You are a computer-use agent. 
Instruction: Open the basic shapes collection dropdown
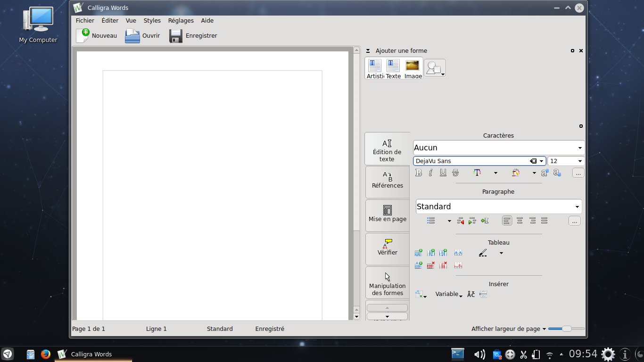pos(435,68)
